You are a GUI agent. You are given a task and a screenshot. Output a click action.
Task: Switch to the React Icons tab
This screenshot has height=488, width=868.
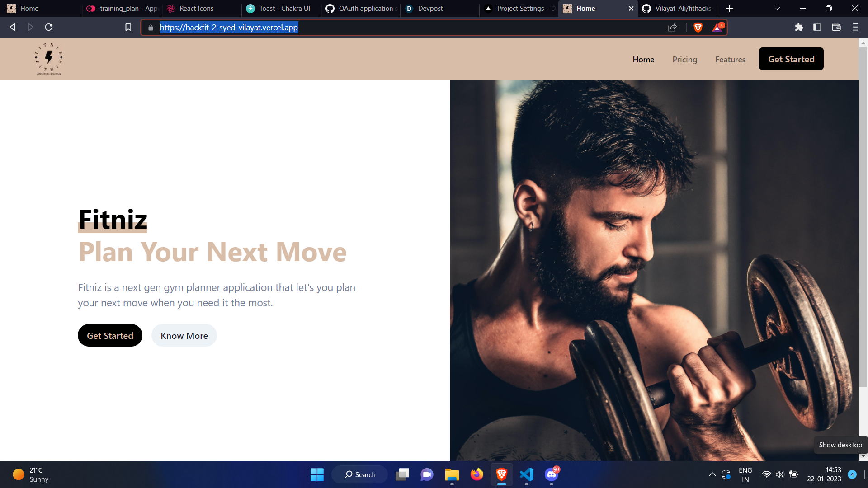(x=196, y=9)
